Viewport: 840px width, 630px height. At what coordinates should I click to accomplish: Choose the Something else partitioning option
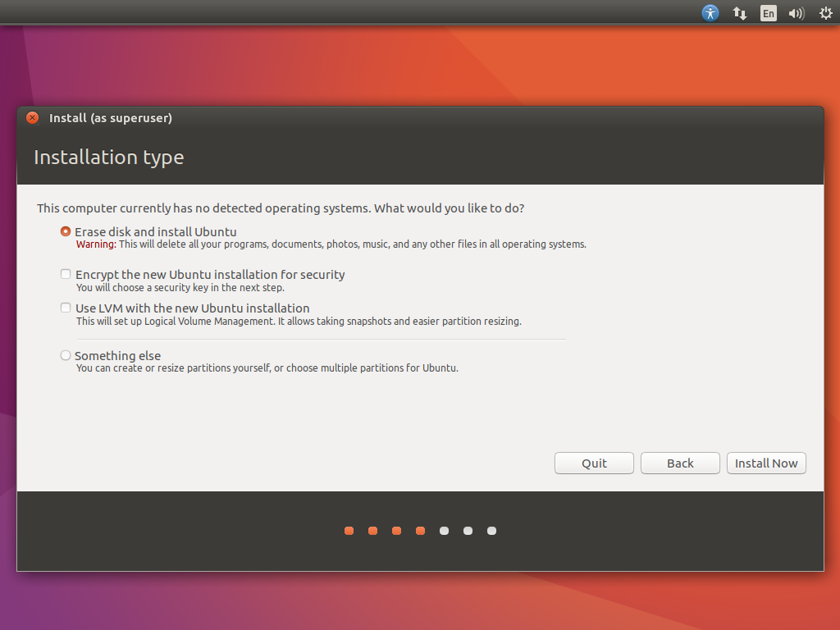[x=66, y=356]
